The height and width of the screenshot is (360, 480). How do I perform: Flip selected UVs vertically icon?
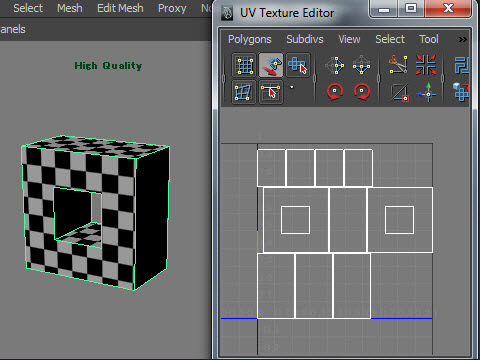[x=361, y=65]
